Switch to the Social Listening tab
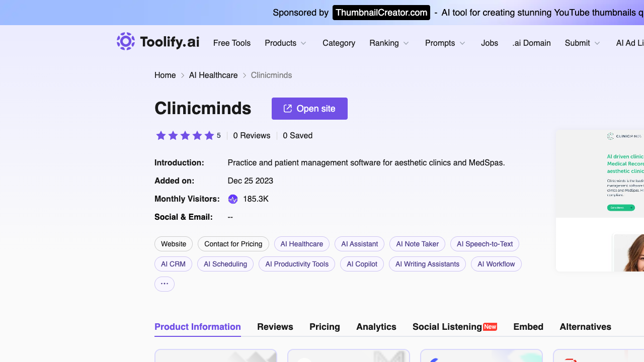This screenshot has height=362, width=644. (455, 327)
